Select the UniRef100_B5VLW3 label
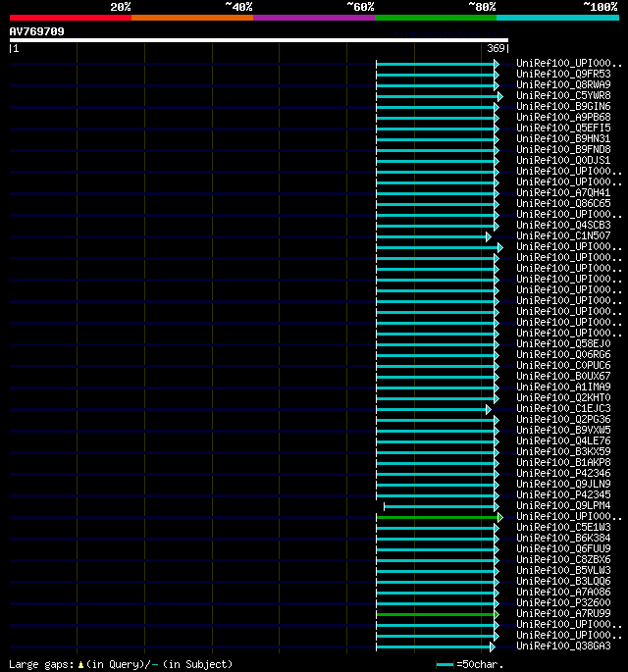The image size is (628, 672). coord(563,570)
